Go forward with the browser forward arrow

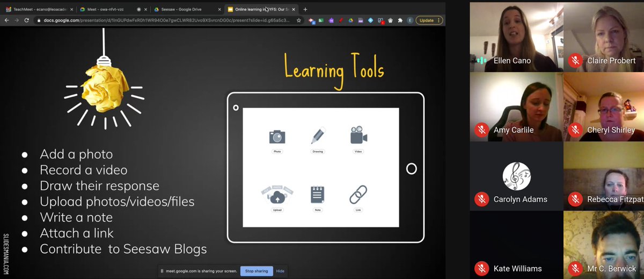17,20
